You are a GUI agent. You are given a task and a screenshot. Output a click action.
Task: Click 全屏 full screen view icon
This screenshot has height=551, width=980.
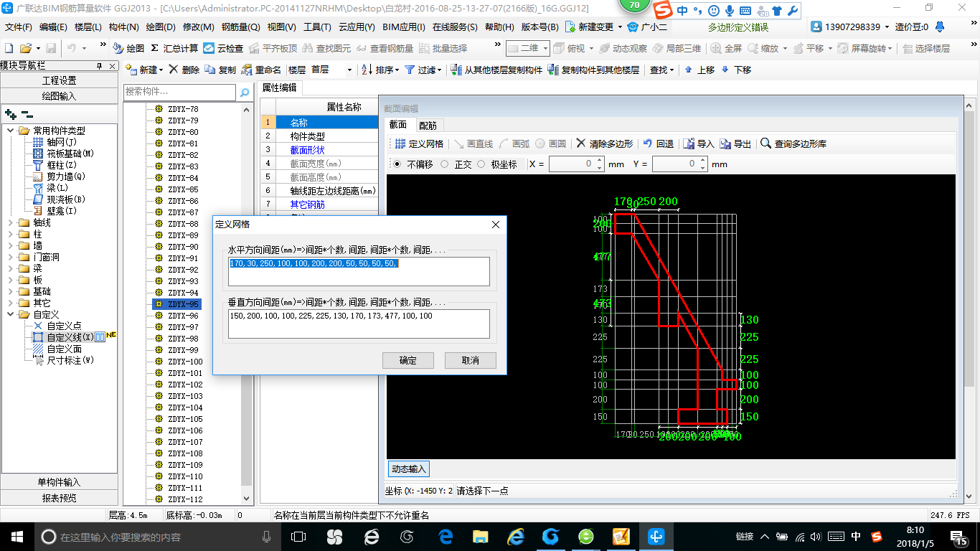727,48
